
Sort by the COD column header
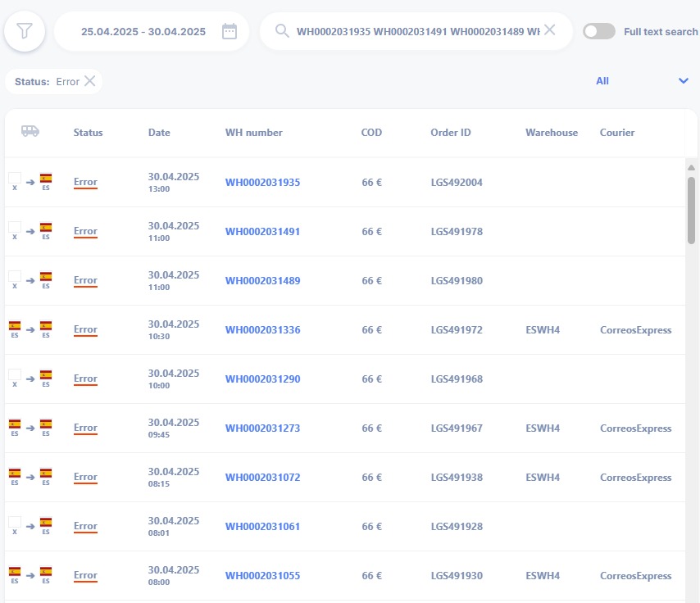coord(371,133)
